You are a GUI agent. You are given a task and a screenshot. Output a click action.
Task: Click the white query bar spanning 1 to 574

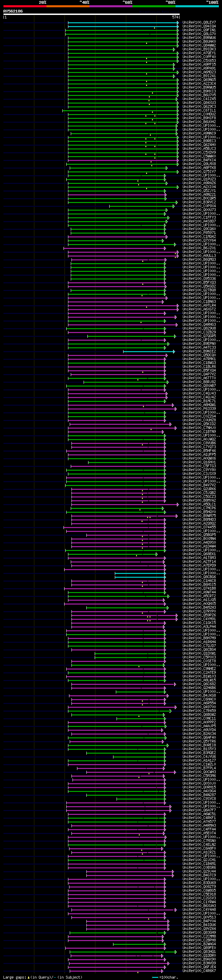click(92, 15)
